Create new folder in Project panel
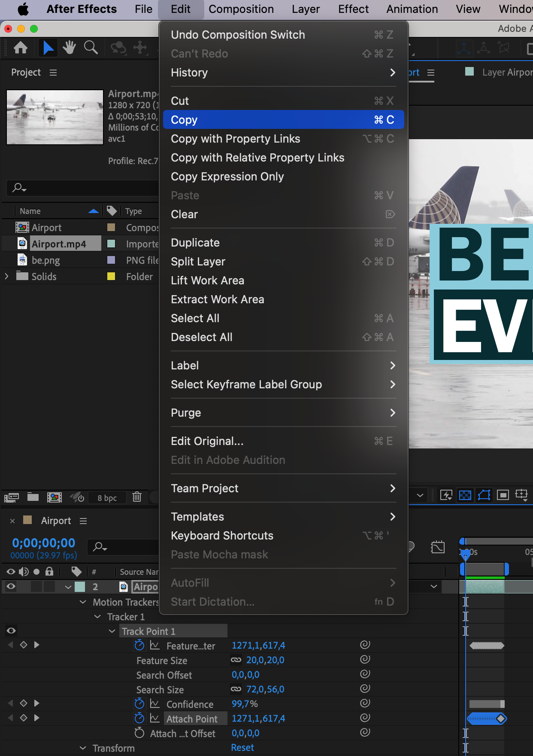This screenshot has height=756, width=533. [33, 497]
